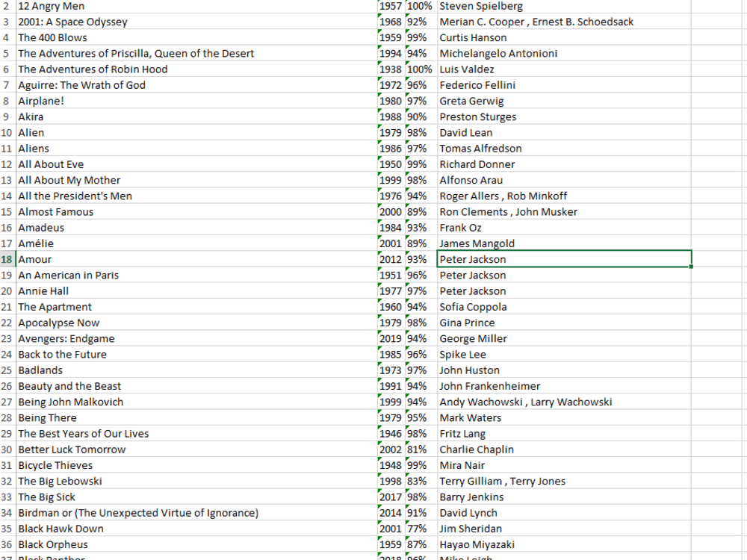Select the Amadeus title cell
This screenshot has width=747, height=560.
pos(196,227)
